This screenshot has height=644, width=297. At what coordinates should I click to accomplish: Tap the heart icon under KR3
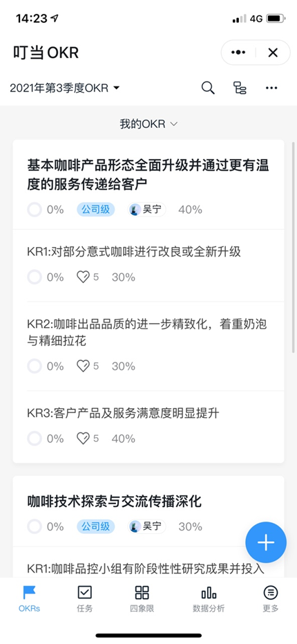coord(84,439)
